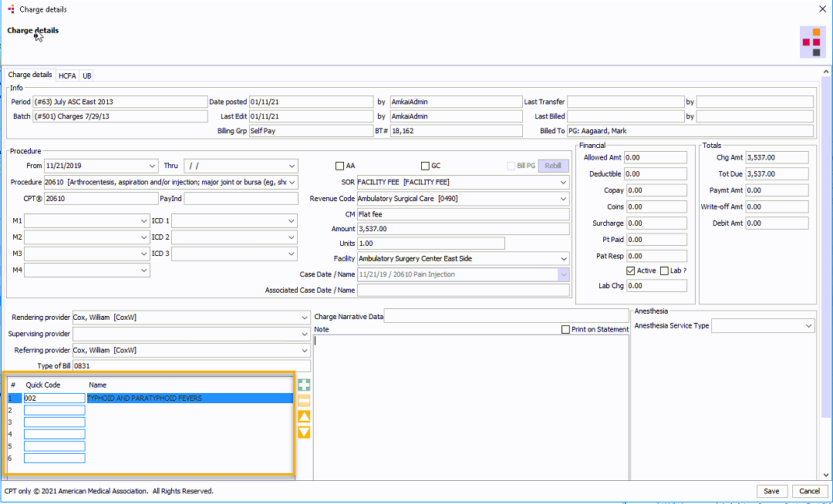Expand the Rendering provider dropdown
This screenshot has height=504, width=833.
coord(305,318)
